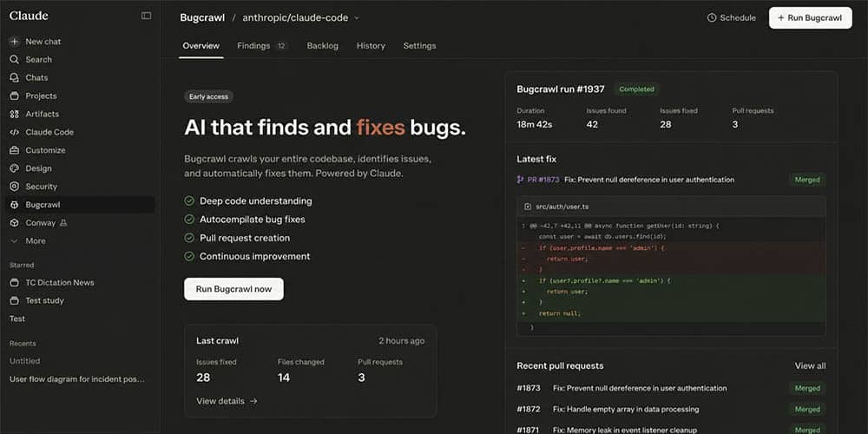
Task: Switch to the Backlog tab
Action: [322, 46]
